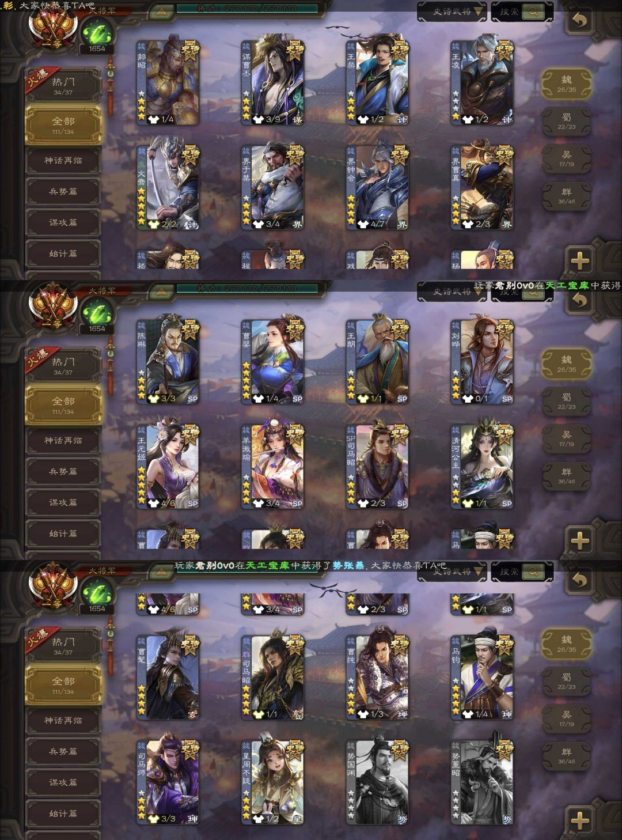Click the plus button beside 势董昭's card

(x=579, y=820)
